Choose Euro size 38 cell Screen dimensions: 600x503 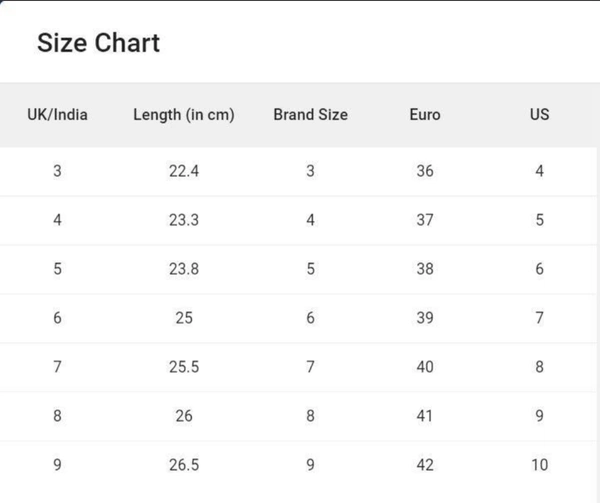tap(425, 269)
